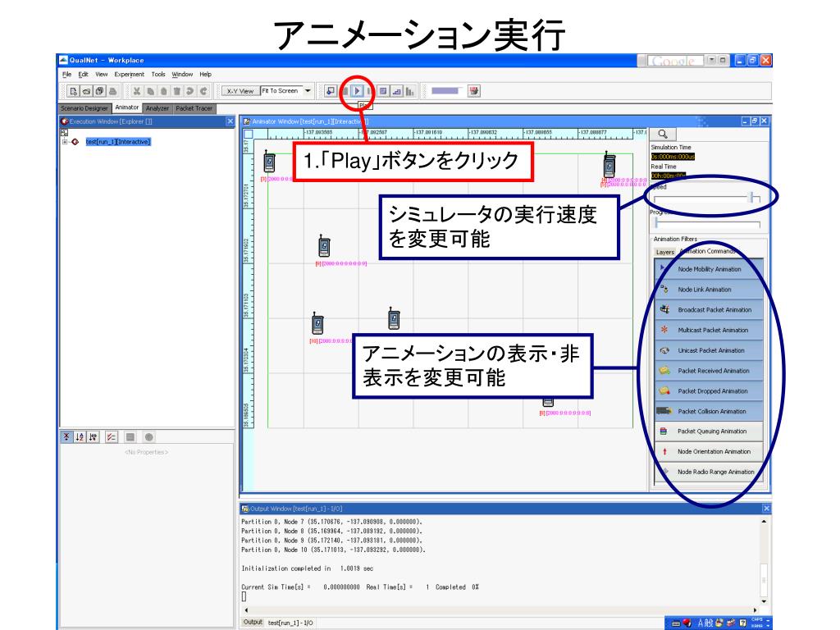The height and width of the screenshot is (630, 840).
Task: Select test[run_1][Interactive] in Execution Window
Action: coord(118,142)
